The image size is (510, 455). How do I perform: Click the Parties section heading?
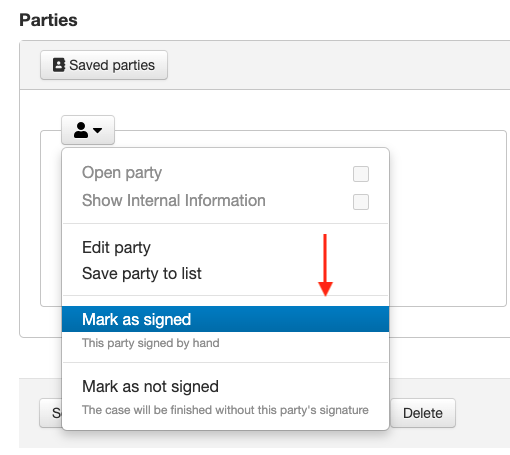(48, 20)
